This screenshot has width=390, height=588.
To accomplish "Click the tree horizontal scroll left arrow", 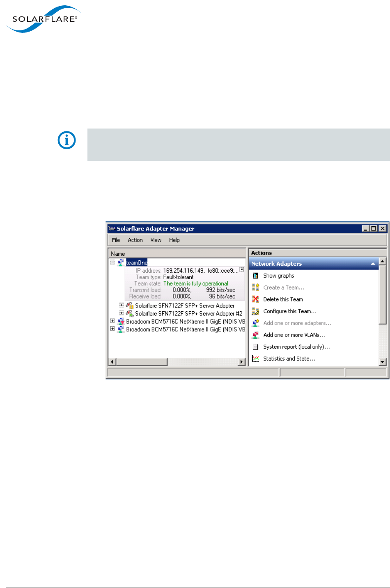I will [x=112, y=362].
